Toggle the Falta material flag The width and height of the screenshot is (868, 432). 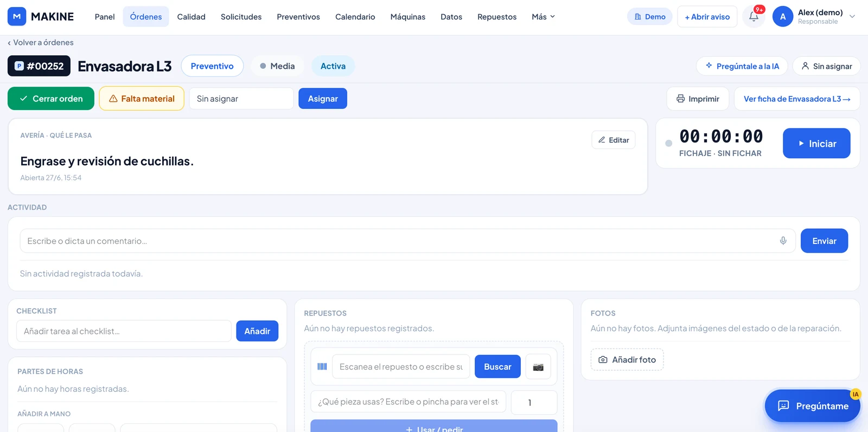pyautogui.click(x=142, y=99)
